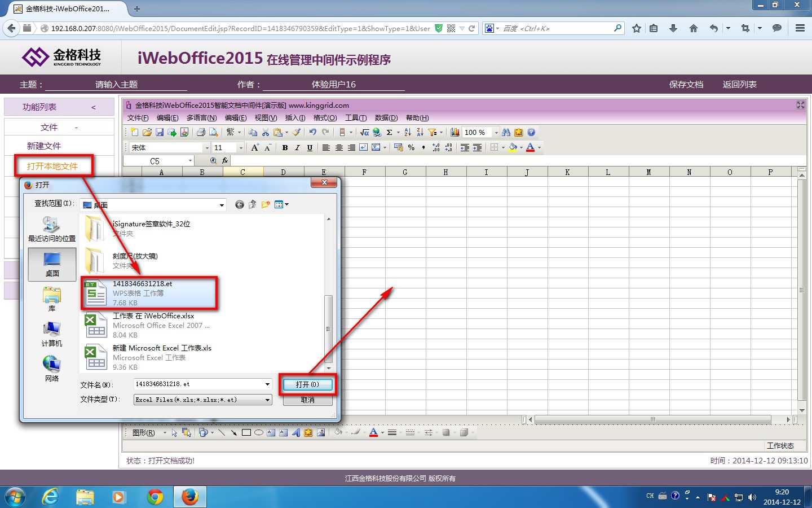Sort ascending with the A-Z icon
Image resolution: width=812 pixels, height=508 pixels.
pos(407,132)
